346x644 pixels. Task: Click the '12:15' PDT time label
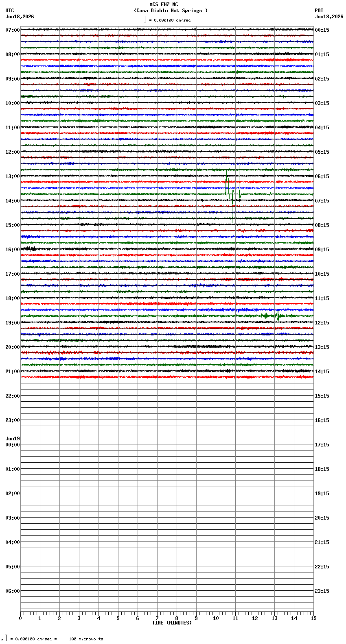pyautogui.click(x=322, y=323)
